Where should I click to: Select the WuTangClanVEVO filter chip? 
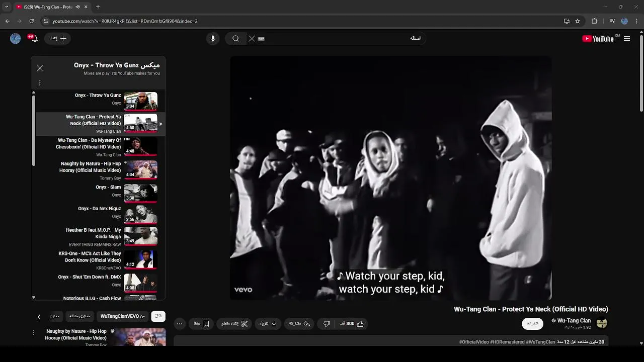pos(123,316)
